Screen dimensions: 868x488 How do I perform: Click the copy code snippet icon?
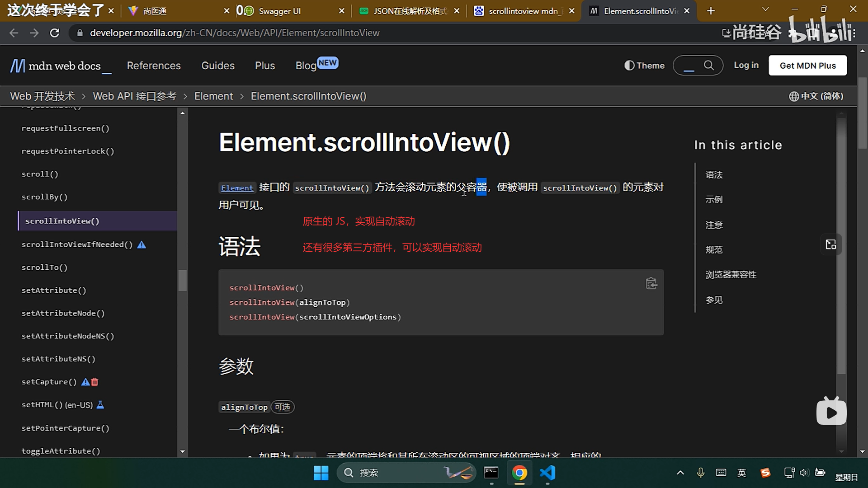(651, 283)
